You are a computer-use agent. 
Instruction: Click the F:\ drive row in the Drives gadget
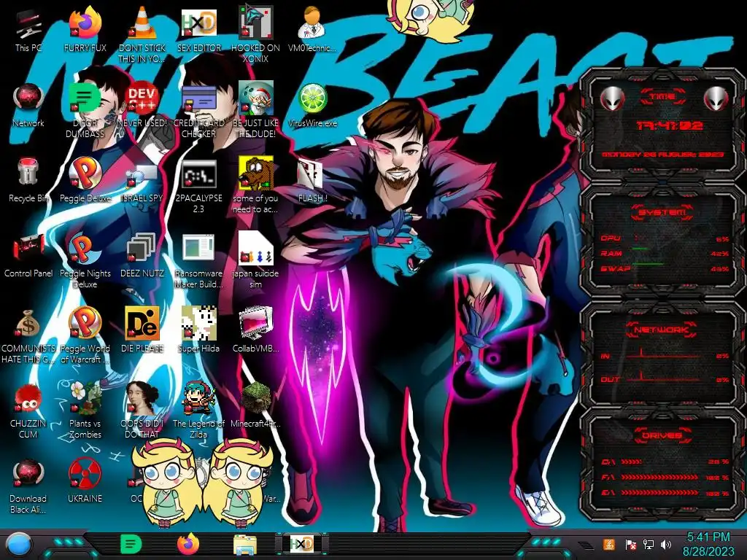(x=665, y=477)
